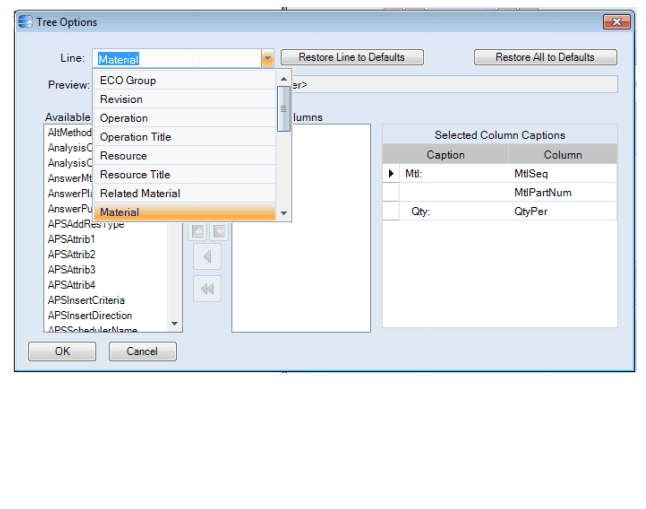Dismiss the dialog with Cancel
This screenshot has height=509, width=646.
pyautogui.click(x=143, y=352)
